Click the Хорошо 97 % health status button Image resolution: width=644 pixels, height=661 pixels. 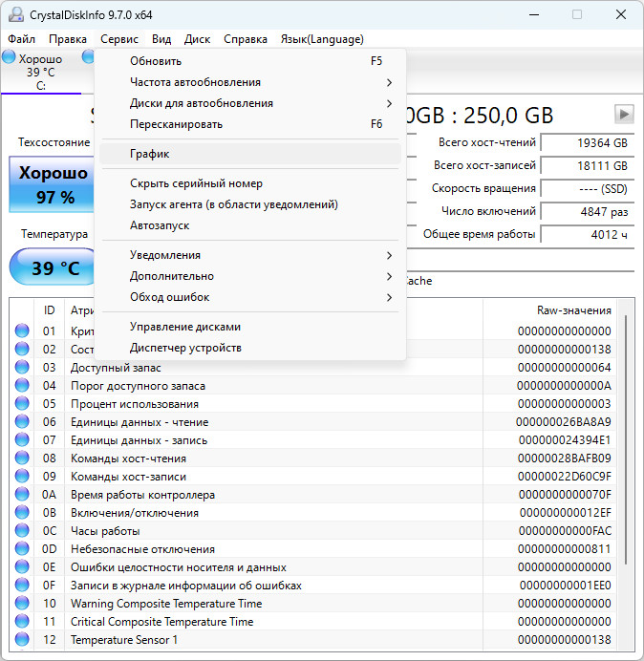(x=52, y=184)
